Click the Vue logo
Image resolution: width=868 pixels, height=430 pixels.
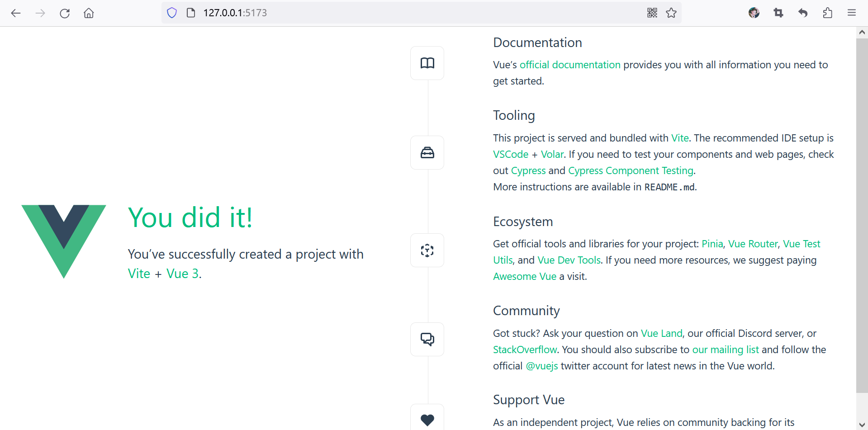click(x=64, y=241)
